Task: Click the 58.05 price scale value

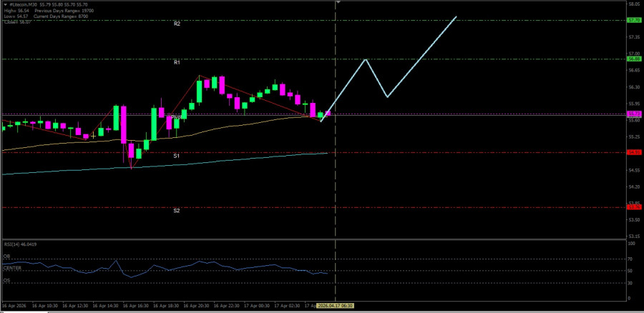Action: click(x=634, y=4)
